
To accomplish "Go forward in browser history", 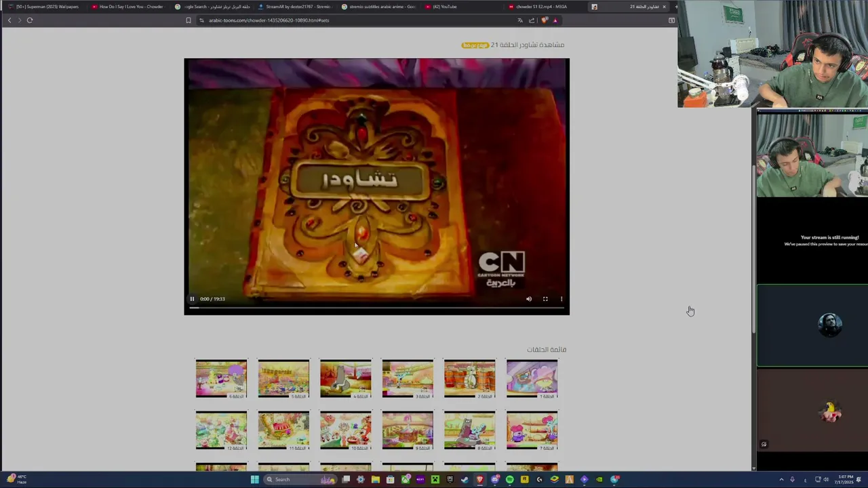I will point(20,20).
